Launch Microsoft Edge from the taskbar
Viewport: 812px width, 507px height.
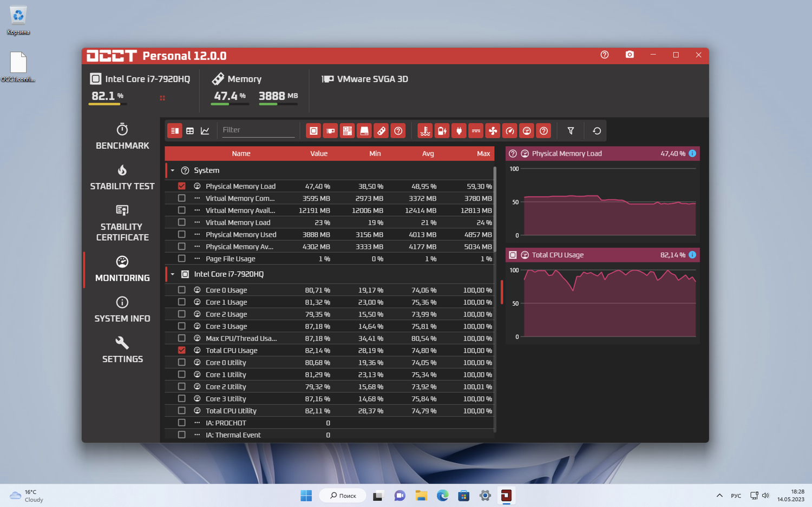tap(442, 496)
